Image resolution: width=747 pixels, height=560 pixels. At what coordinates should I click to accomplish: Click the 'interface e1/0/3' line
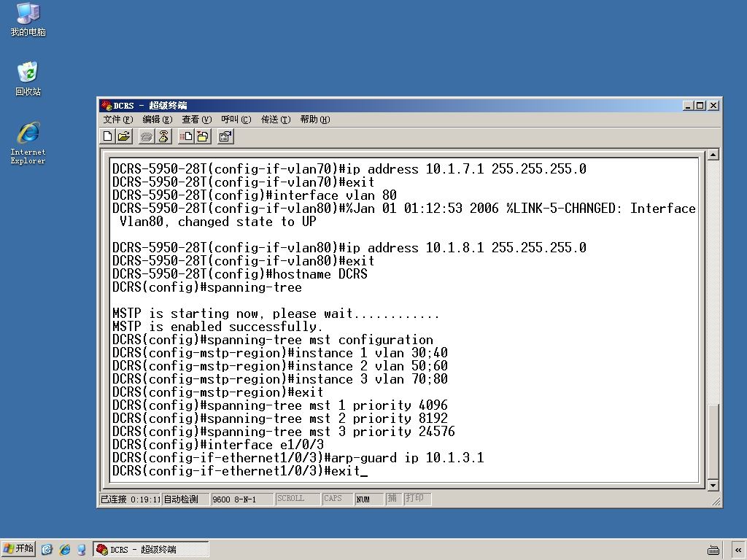pos(218,445)
